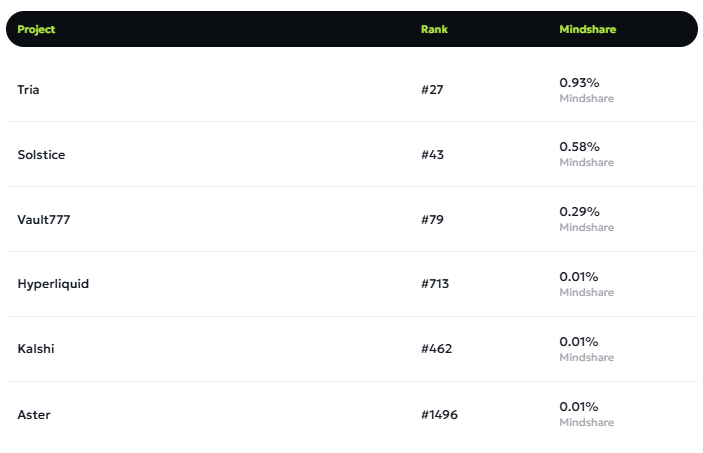Open the Tria project

tap(29, 90)
